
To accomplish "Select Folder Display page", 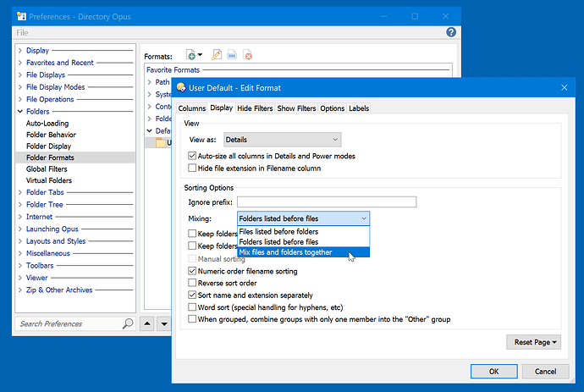I will click(48, 146).
